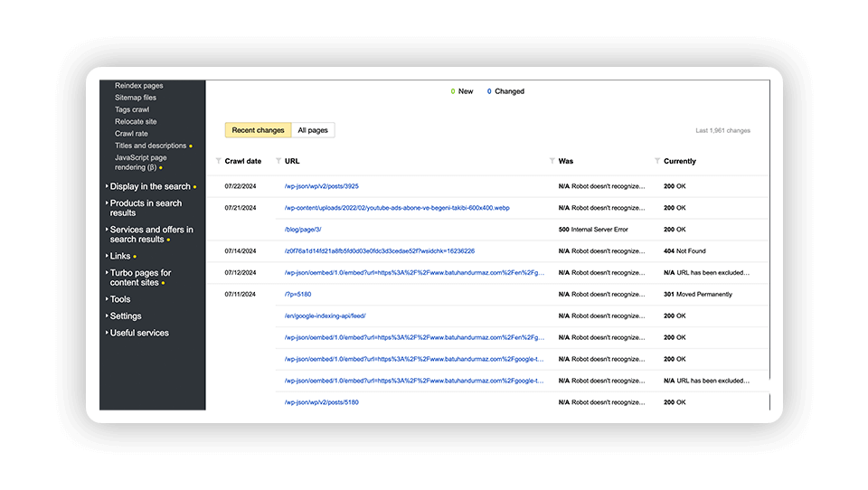Open JavaScript page rendering in sidebar

coord(140,162)
